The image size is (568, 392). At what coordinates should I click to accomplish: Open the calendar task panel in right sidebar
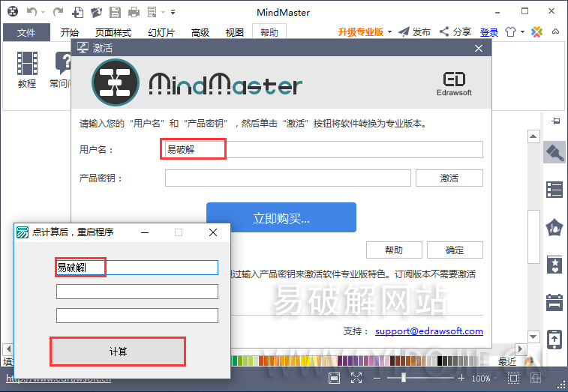click(554, 302)
